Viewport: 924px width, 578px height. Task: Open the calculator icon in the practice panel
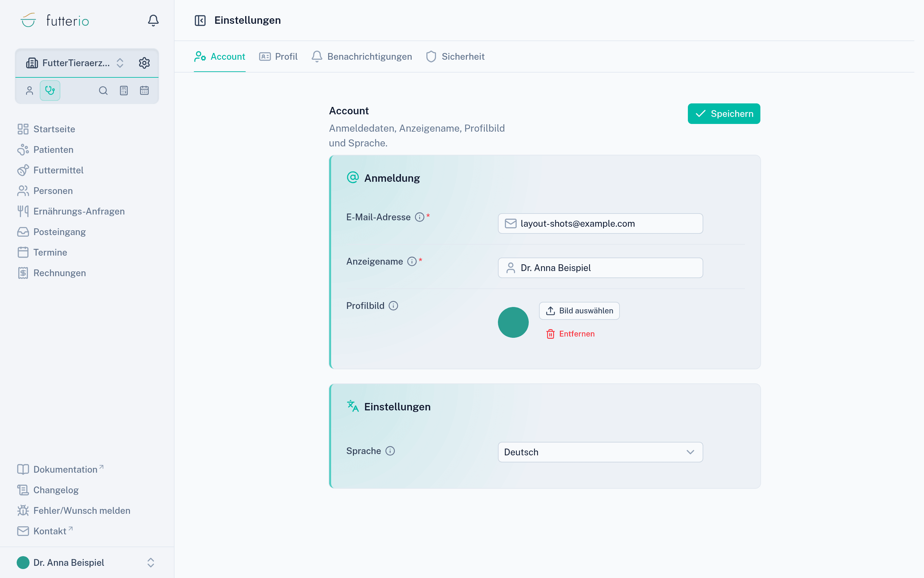(124, 91)
